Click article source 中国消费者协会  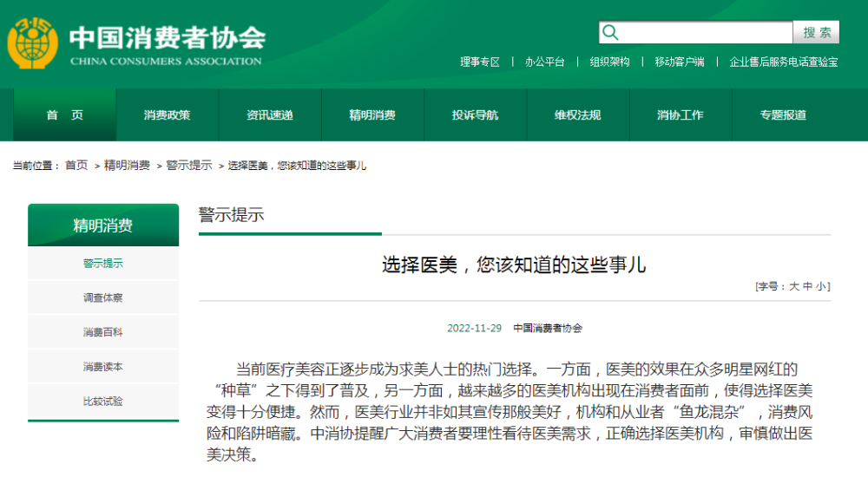click(548, 328)
